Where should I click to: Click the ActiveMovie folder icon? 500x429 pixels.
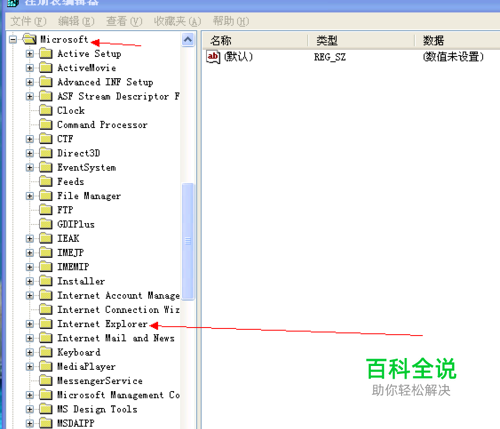click(x=46, y=68)
